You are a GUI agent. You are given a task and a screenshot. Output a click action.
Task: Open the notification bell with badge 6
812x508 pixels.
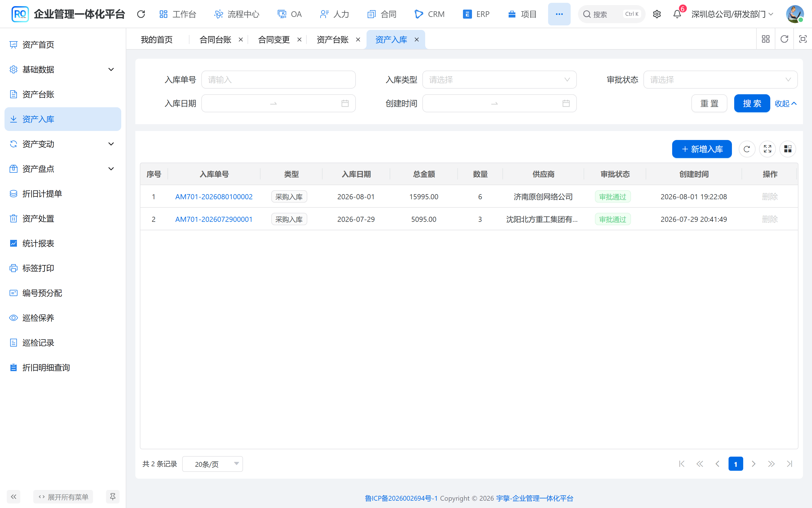(678, 14)
